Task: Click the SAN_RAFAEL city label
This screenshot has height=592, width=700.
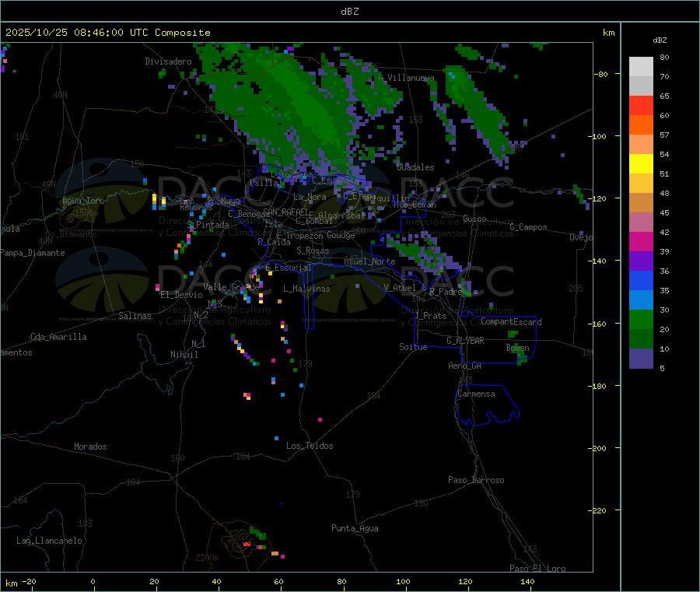Action: point(285,212)
